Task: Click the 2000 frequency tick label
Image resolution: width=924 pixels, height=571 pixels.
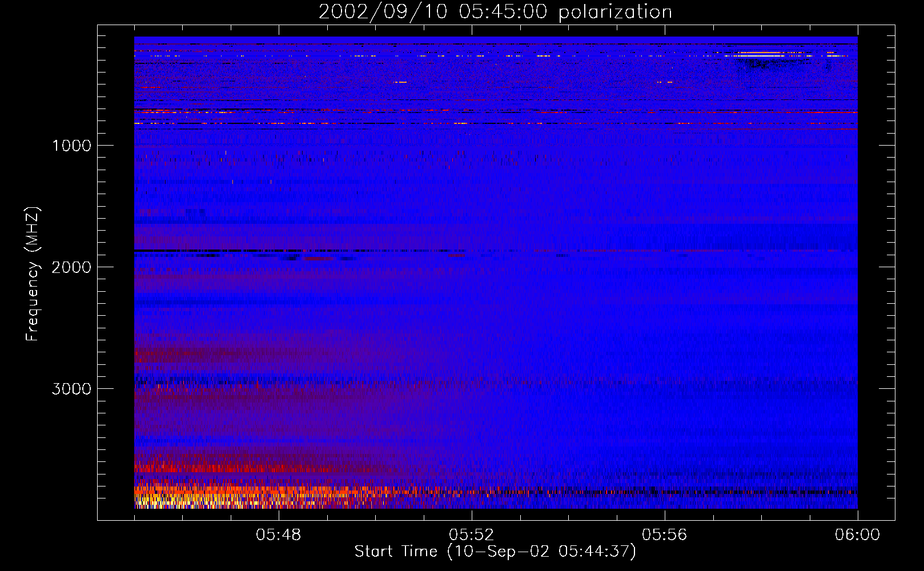Action: tap(71, 267)
